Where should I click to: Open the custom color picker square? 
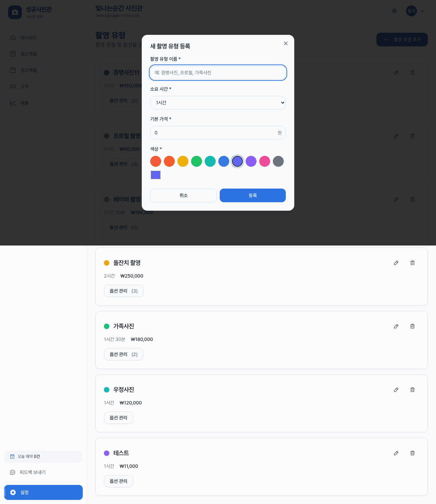pyautogui.click(x=156, y=175)
